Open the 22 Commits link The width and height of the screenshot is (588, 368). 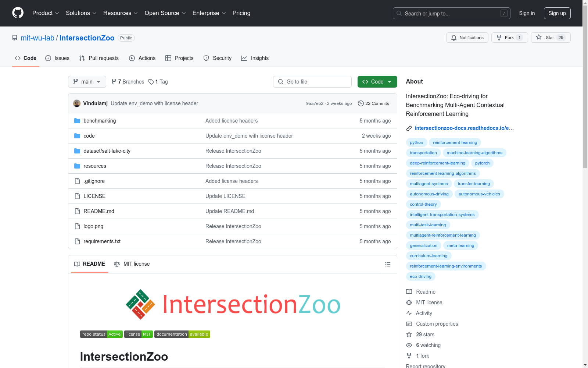pyautogui.click(x=373, y=103)
